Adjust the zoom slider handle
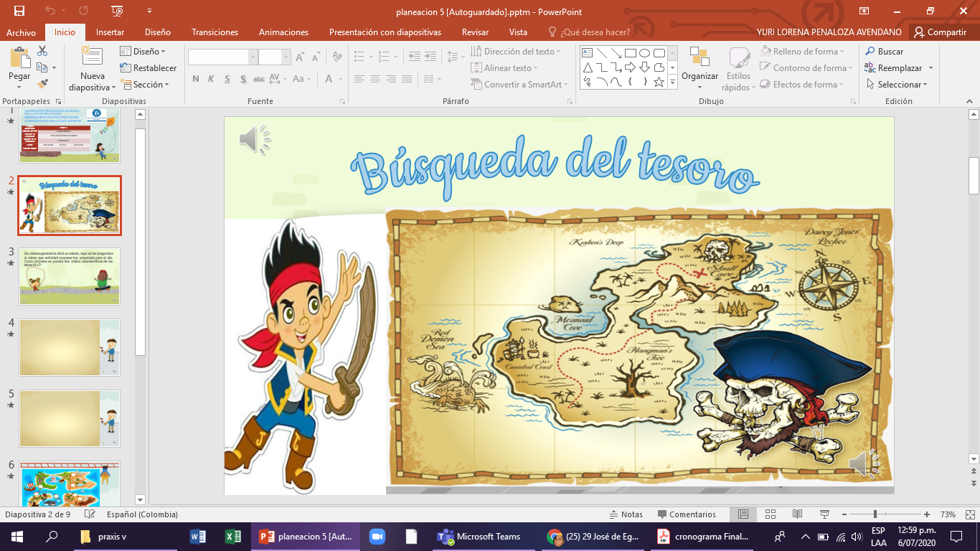Viewport: 980px width, 551px height. pos(875,514)
